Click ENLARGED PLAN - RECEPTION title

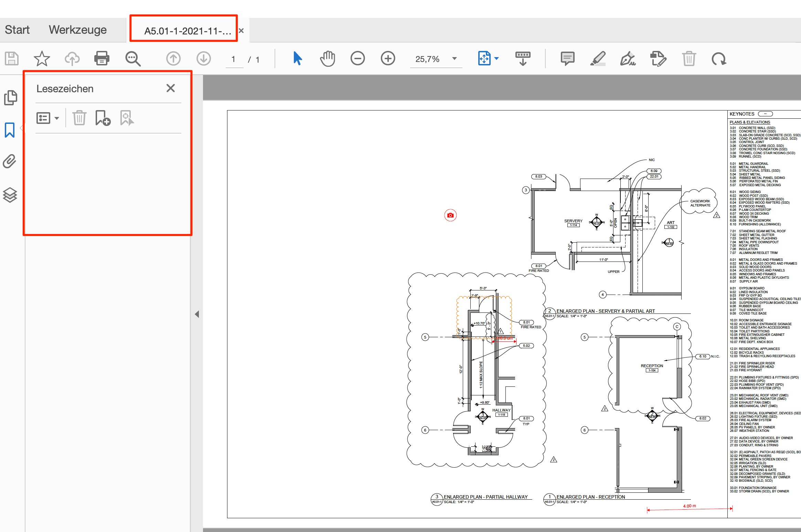click(x=591, y=497)
